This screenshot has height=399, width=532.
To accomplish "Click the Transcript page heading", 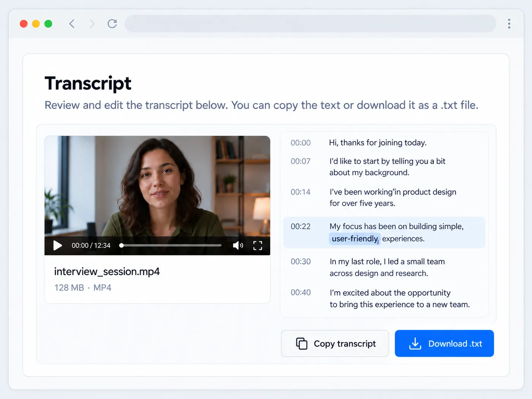I will [x=88, y=83].
